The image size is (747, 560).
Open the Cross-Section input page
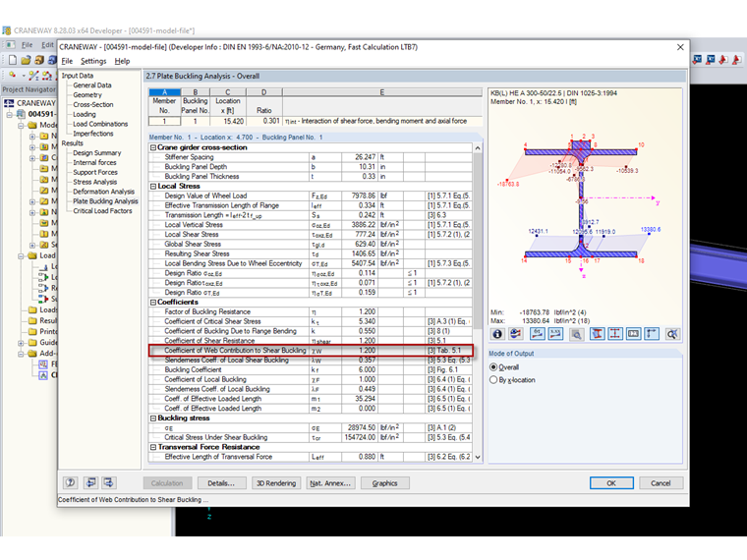click(x=93, y=104)
